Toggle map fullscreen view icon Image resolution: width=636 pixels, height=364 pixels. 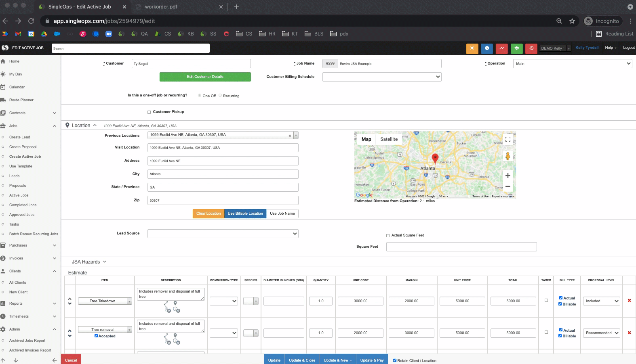pos(508,139)
